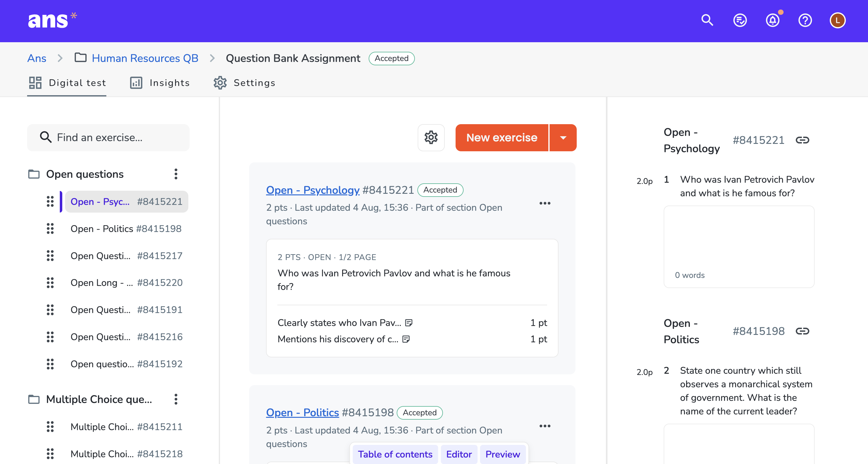This screenshot has width=868, height=464.
Task: Select the Table of contents view
Action: coord(395,454)
